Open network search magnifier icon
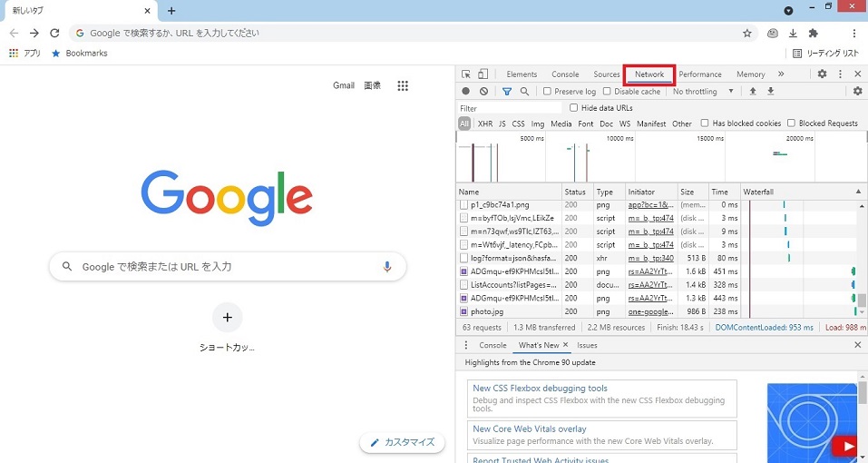This screenshot has height=463, width=868. (524, 92)
